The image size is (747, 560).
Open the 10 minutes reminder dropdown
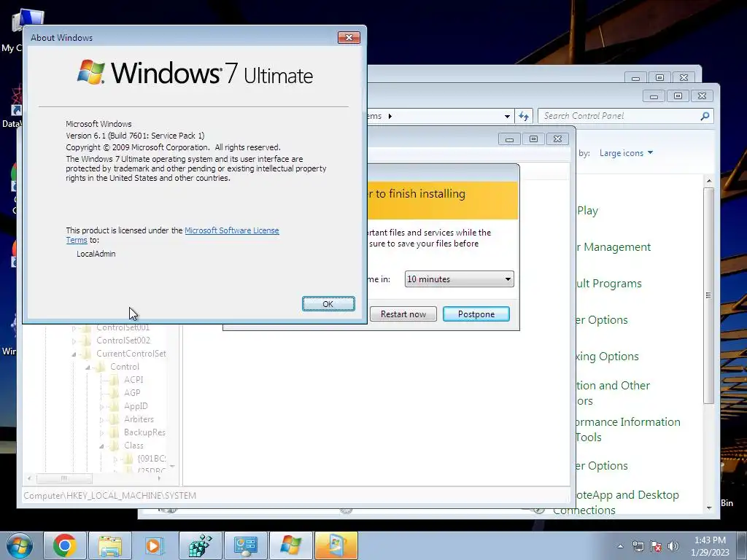tap(460, 279)
